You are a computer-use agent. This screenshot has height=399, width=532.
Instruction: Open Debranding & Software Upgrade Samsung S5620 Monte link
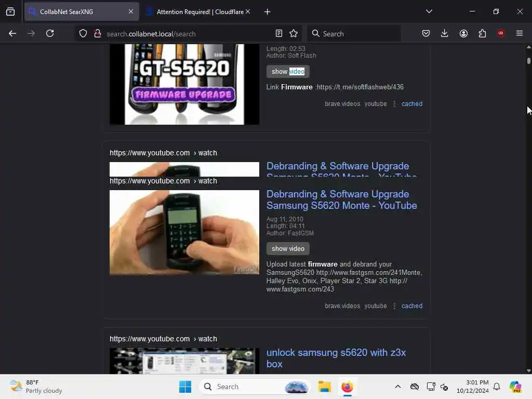click(342, 200)
